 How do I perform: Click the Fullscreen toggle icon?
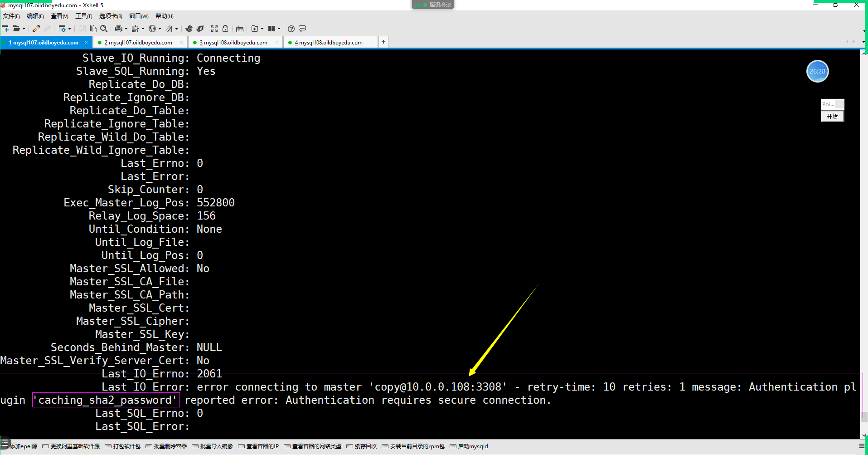214,29
